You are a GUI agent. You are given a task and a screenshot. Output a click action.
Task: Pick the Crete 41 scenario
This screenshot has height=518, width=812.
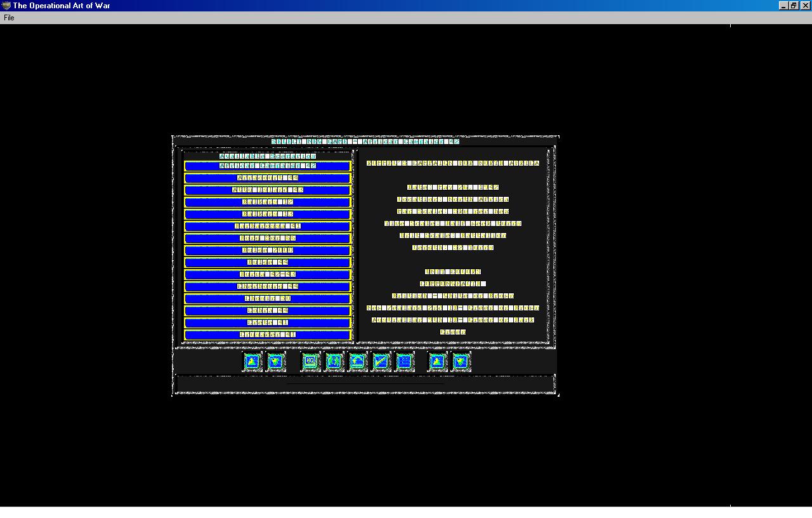[268, 323]
